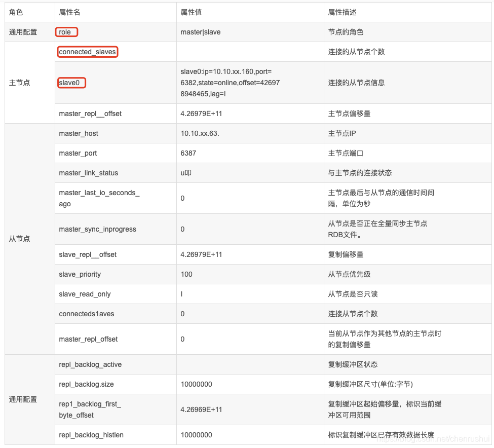This screenshot has height=448, width=494.
Task: Select the slave0 attribute name
Action: (x=69, y=83)
